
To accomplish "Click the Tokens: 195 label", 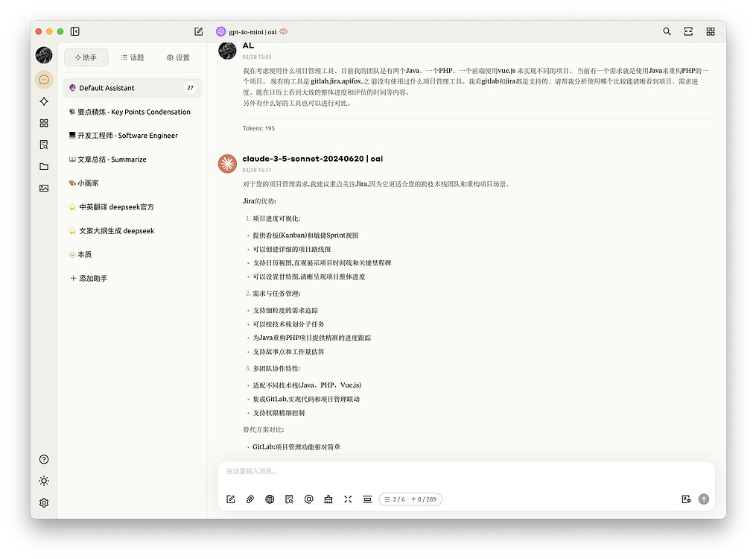I will (x=258, y=128).
